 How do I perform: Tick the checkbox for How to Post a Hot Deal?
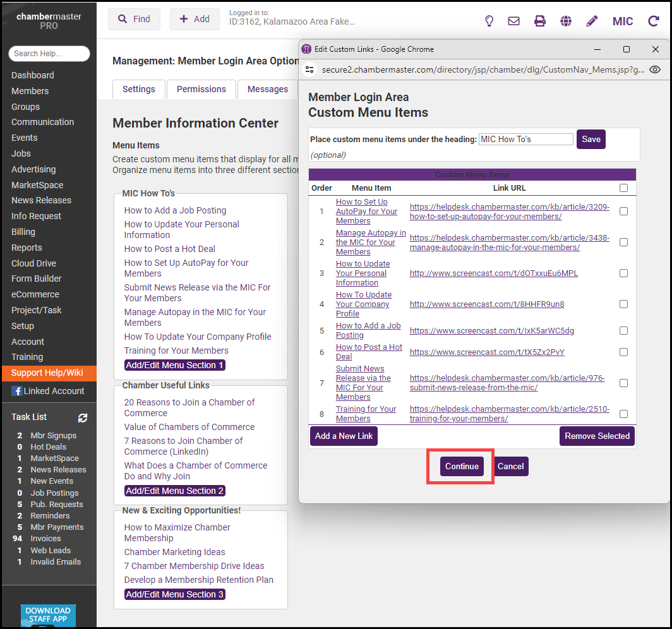coord(623,352)
